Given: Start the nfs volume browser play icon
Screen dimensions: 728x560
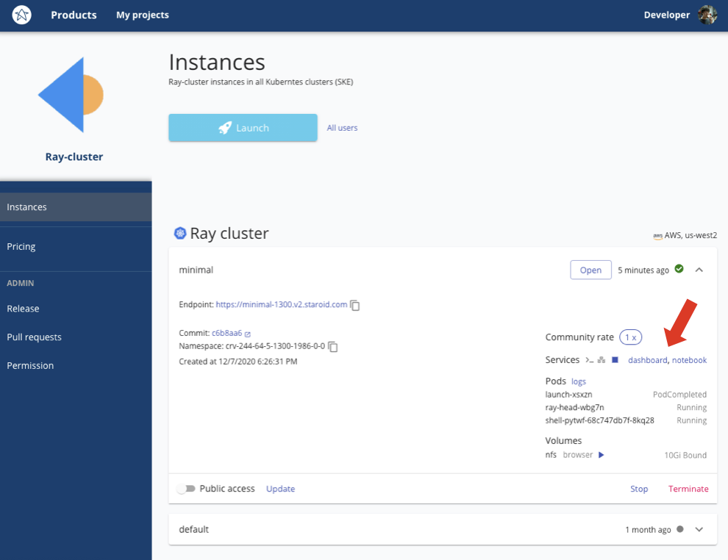Looking at the screenshot, I should [x=602, y=455].
